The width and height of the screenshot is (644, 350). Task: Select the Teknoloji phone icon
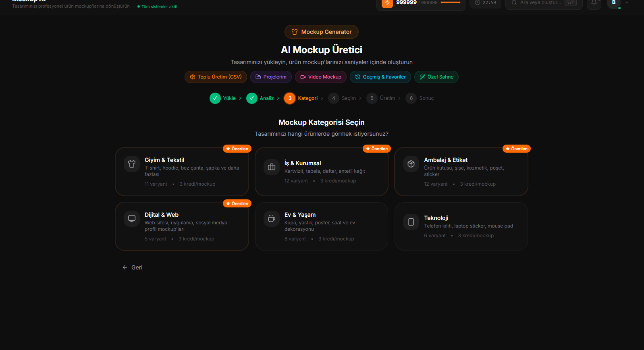(x=411, y=222)
